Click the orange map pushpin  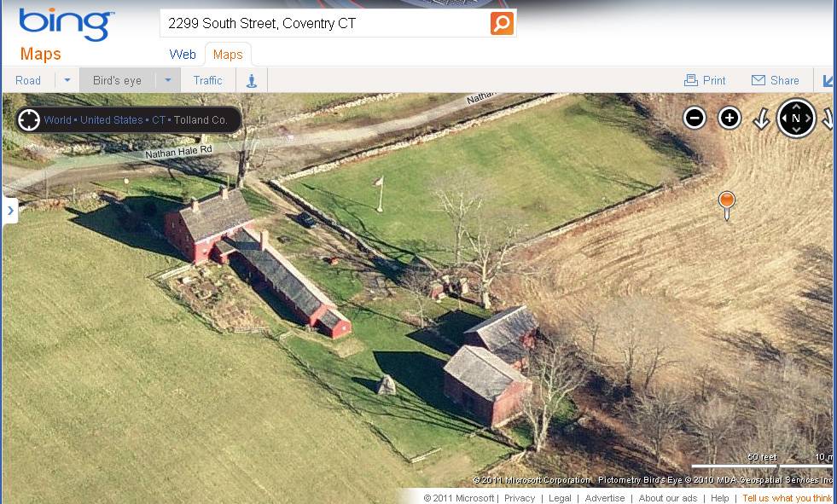726,206
